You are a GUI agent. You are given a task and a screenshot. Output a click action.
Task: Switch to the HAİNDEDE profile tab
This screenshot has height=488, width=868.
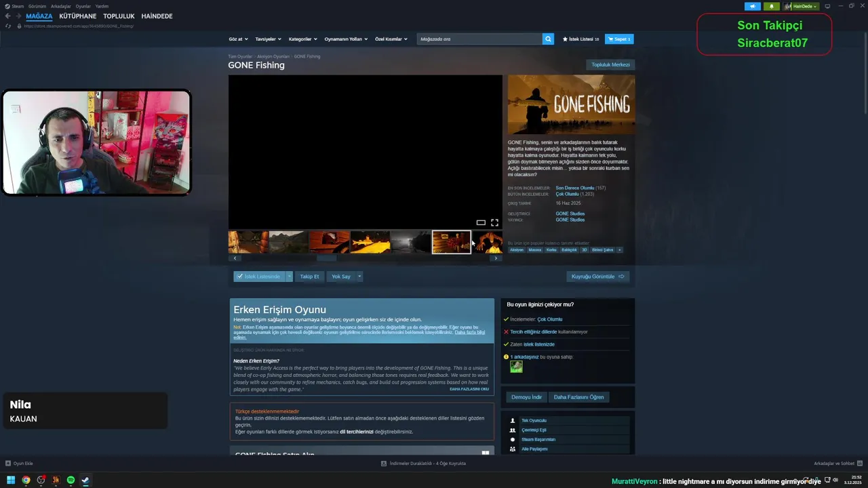pyautogui.click(x=157, y=16)
